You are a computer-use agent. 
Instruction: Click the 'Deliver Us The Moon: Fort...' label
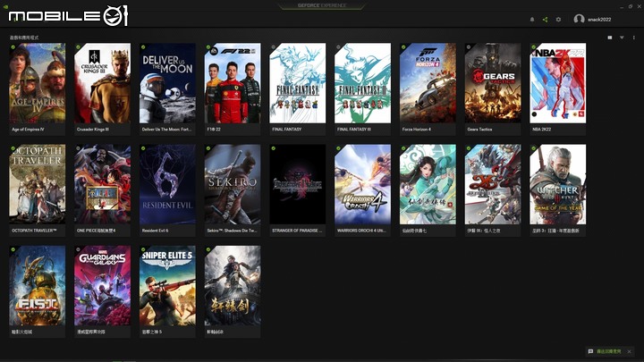166,130
